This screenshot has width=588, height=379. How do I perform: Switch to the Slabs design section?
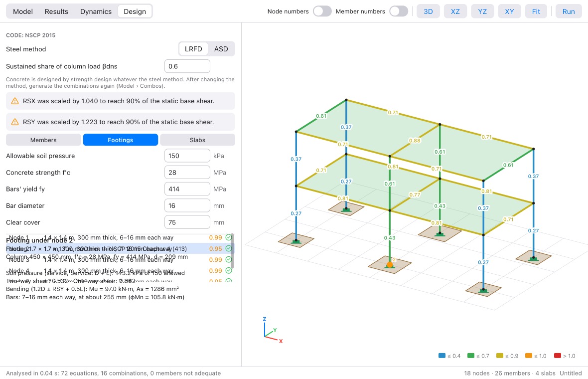pyautogui.click(x=198, y=140)
